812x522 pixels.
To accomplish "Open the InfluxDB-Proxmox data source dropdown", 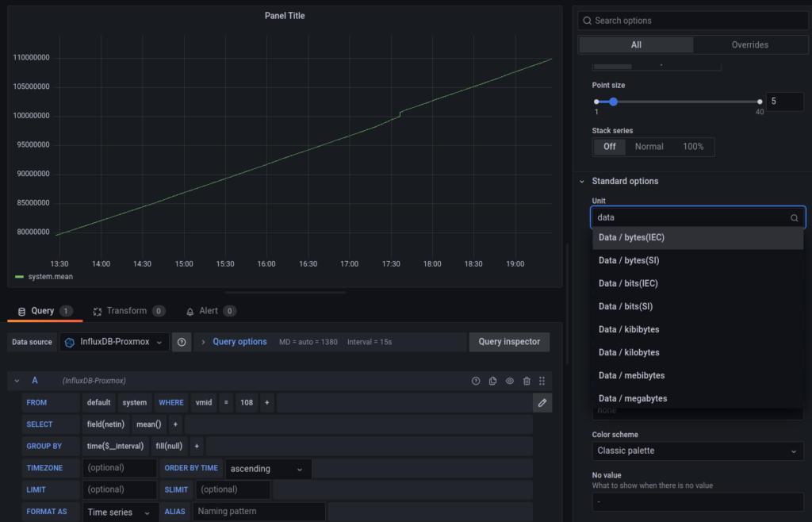I will click(x=114, y=342).
